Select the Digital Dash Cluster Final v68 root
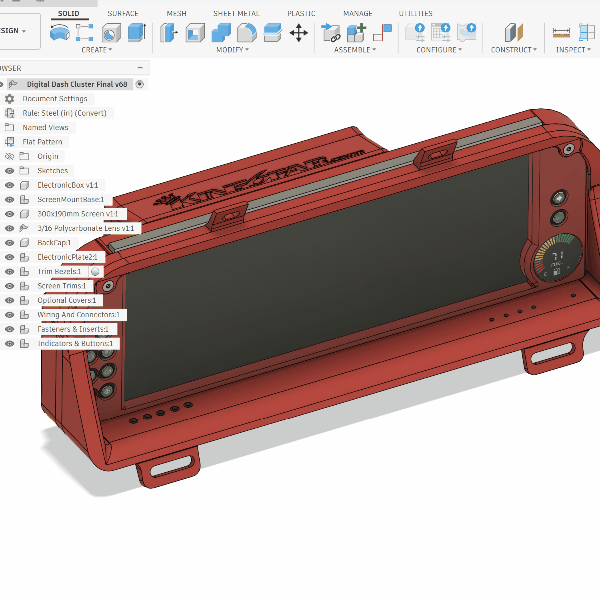Screen dimensions: 600x600 pos(77,84)
